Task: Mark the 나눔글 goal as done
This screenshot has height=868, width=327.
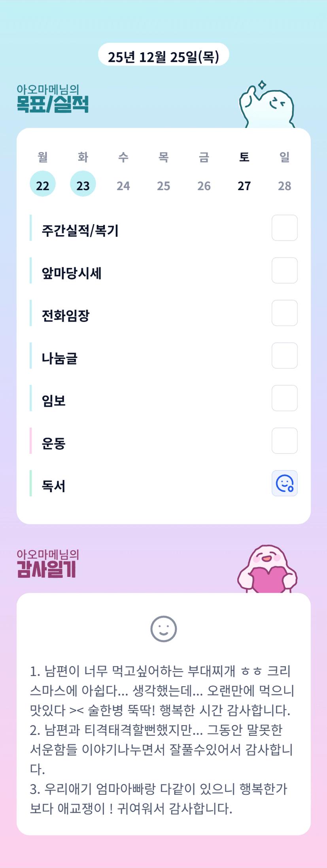Action: pyautogui.click(x=284, y=356)
